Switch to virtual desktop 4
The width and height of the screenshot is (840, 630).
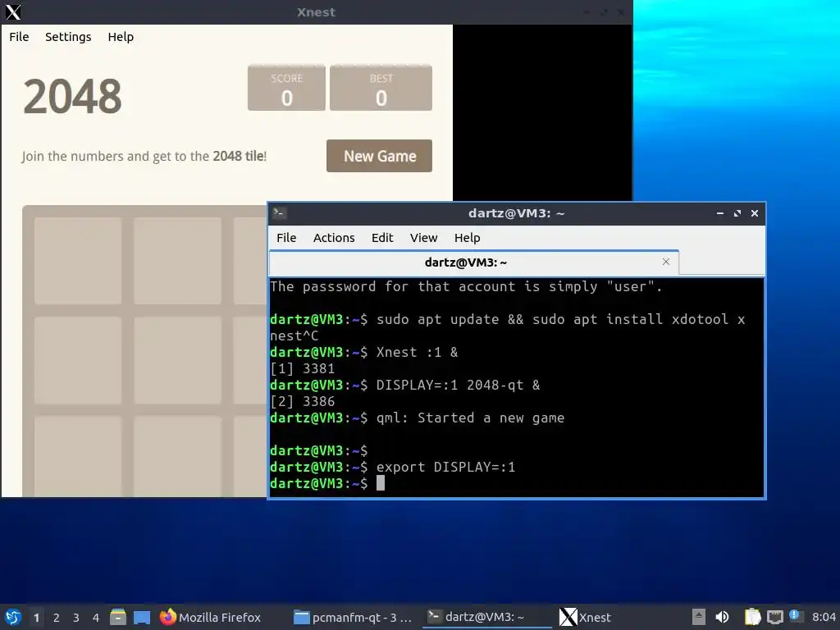(96, 618)
